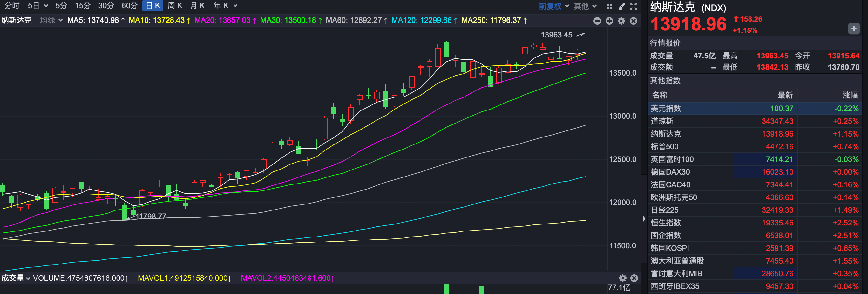The image size is (868, 294).
Task: Open 恒生指数 in the index list
Action: pyautogui.click(x=666, y=223)
